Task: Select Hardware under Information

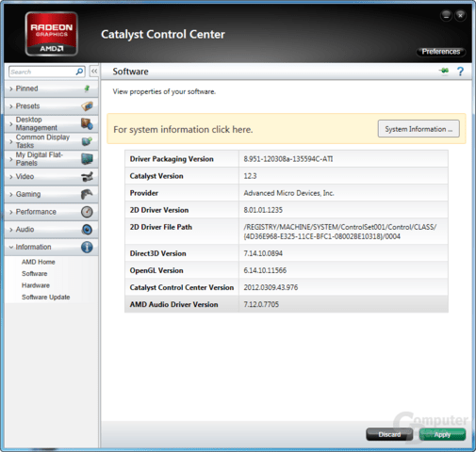Action: (36, 285)
